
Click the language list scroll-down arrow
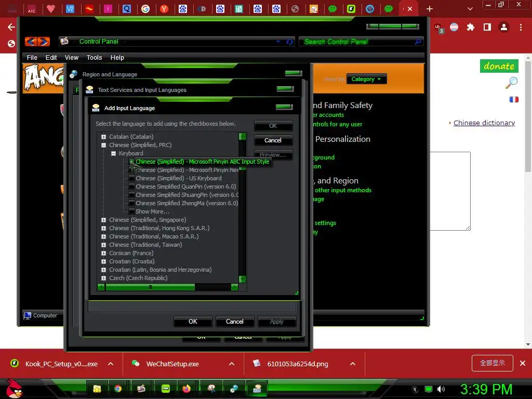[x=242, y=279]
